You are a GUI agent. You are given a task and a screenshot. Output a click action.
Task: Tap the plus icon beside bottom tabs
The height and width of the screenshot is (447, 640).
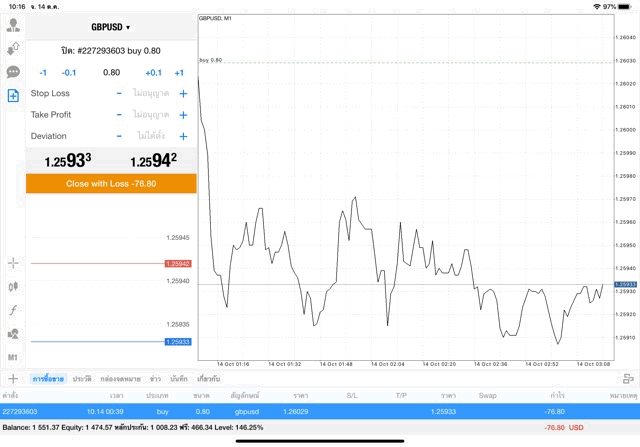click(x=13, y=379)
